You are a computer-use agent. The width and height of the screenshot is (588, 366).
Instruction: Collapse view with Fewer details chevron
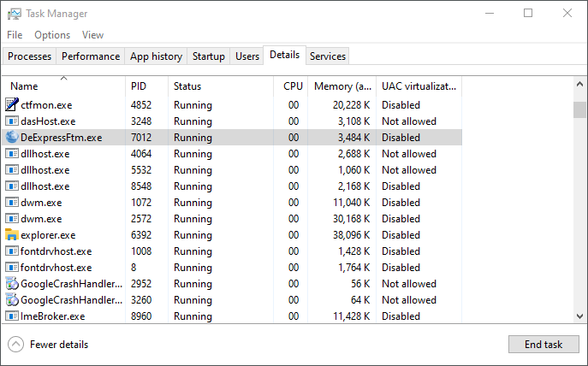[x=16, y=345]
